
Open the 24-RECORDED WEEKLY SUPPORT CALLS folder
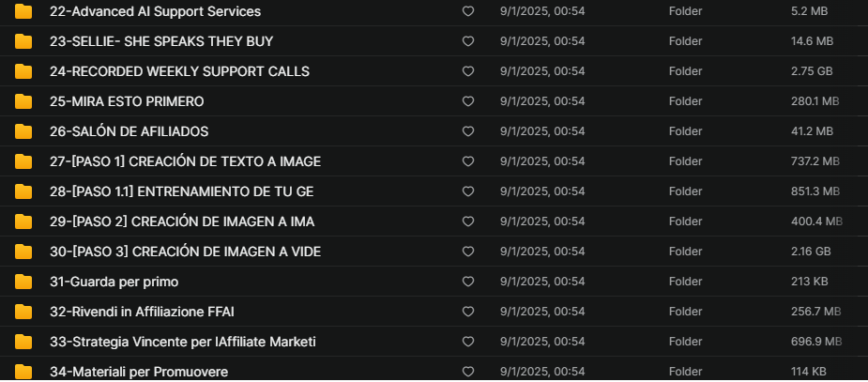[x=179, y=71]
